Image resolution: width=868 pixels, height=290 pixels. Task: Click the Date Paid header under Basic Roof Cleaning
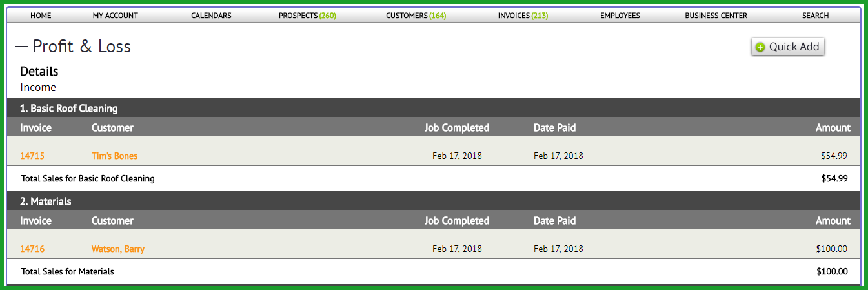point(554,127)
